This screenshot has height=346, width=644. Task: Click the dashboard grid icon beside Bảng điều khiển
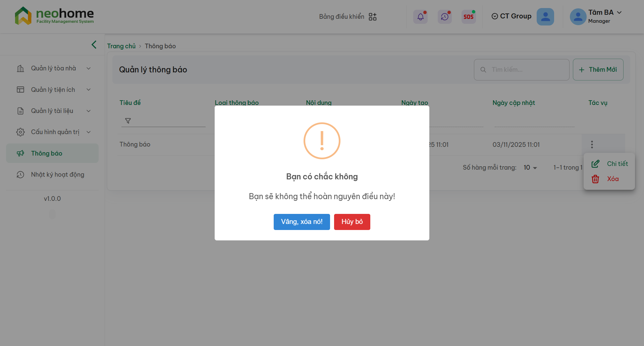[372, 17]
